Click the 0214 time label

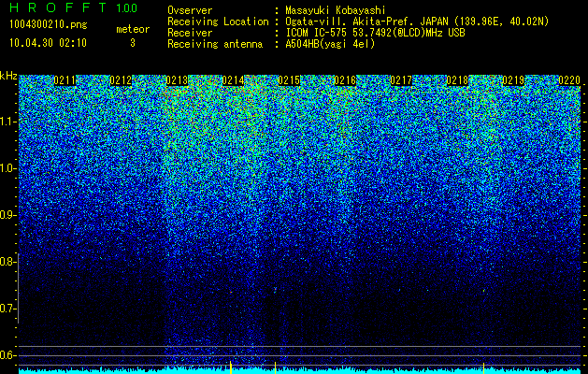pyautogui.click(x=233, y=80)
